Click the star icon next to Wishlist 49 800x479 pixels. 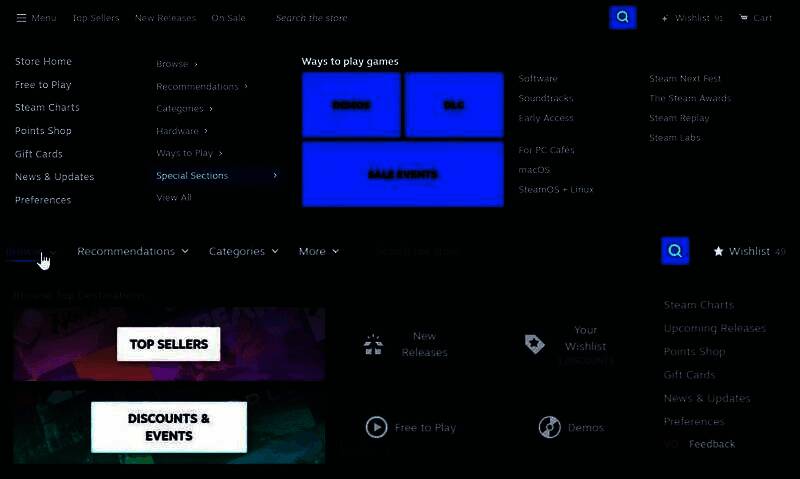tap(718, 252)
